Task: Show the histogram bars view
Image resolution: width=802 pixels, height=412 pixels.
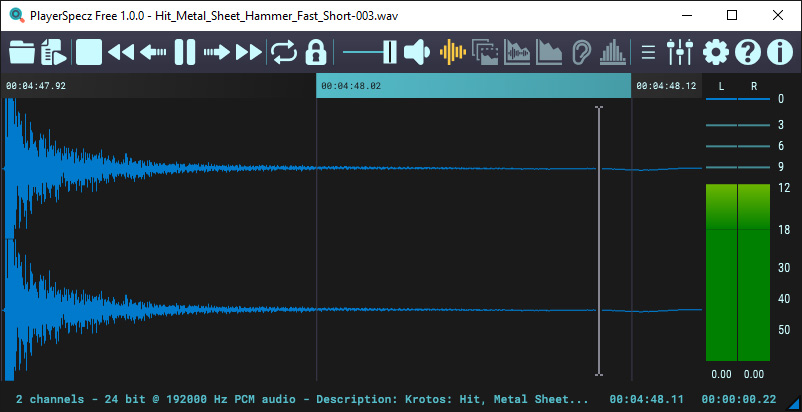Action: click(613, 51)
